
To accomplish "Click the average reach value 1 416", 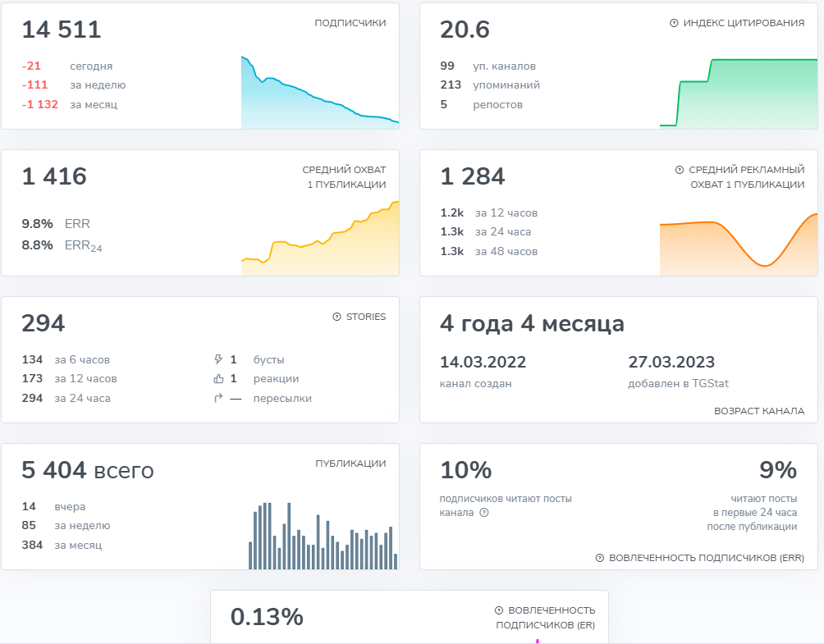I will click(x=54, y=176).
